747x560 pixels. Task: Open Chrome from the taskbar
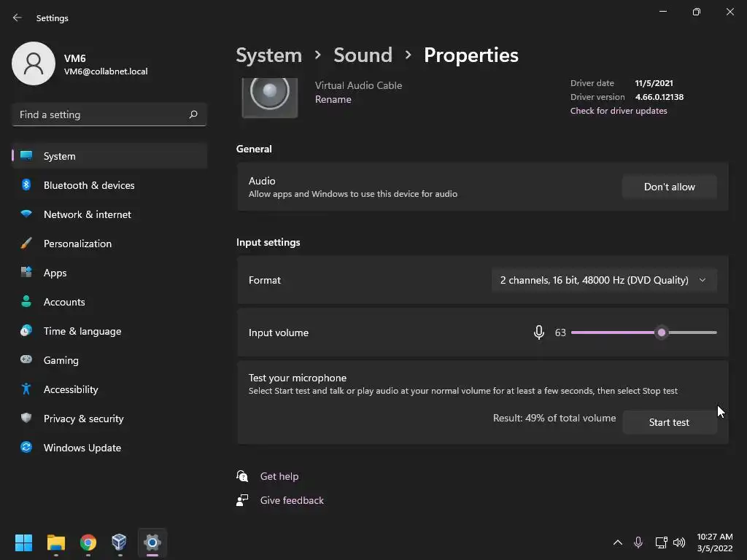coord(88,542)
